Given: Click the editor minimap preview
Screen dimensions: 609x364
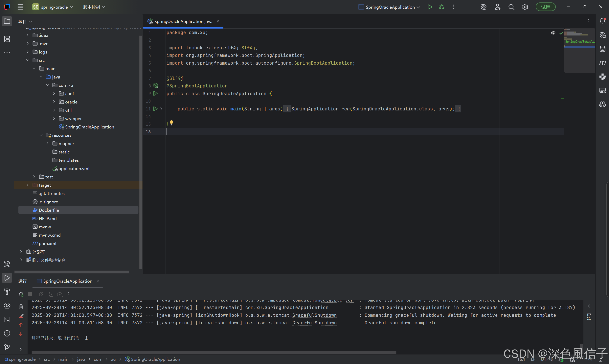Looking at the screenshot, I should (x=580, y=51).
